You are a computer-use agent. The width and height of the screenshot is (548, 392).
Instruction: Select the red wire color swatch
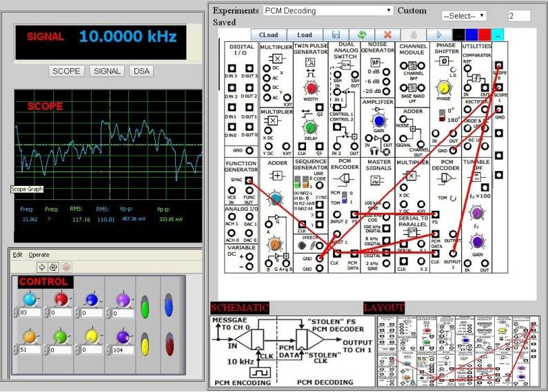coord(485,34)
